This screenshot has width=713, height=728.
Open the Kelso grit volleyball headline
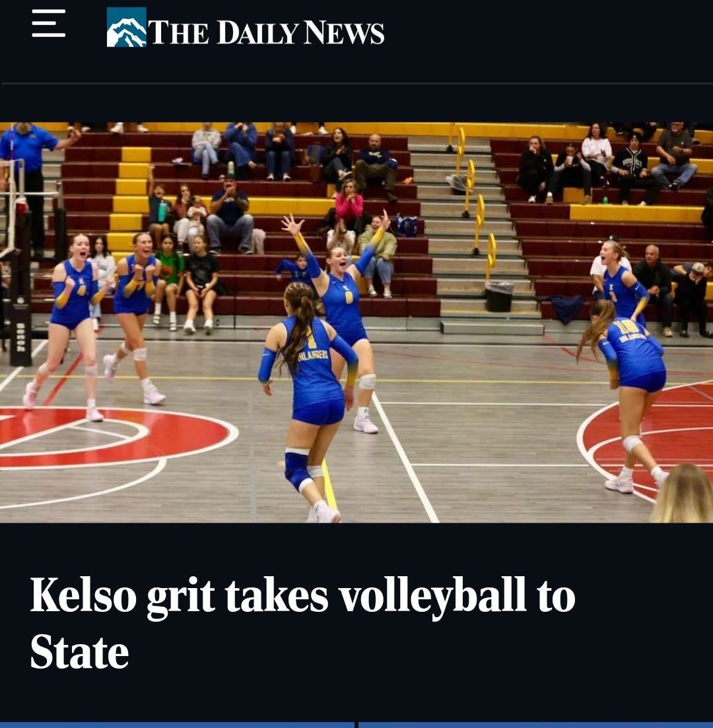pos(303,623)
